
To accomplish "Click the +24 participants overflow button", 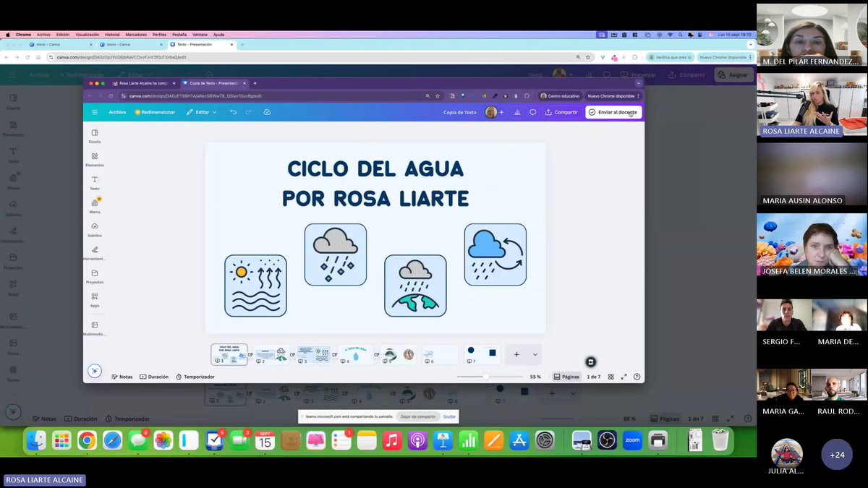I will click(x=837, y=455).
